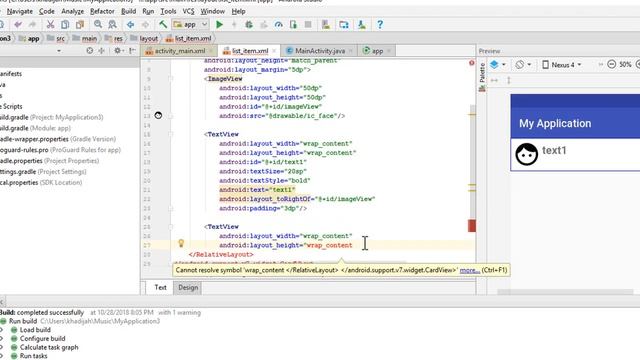Screen dimensions: 640x360
Task: Click Collapse All icon in project panel
Action: tap(102, 51)
